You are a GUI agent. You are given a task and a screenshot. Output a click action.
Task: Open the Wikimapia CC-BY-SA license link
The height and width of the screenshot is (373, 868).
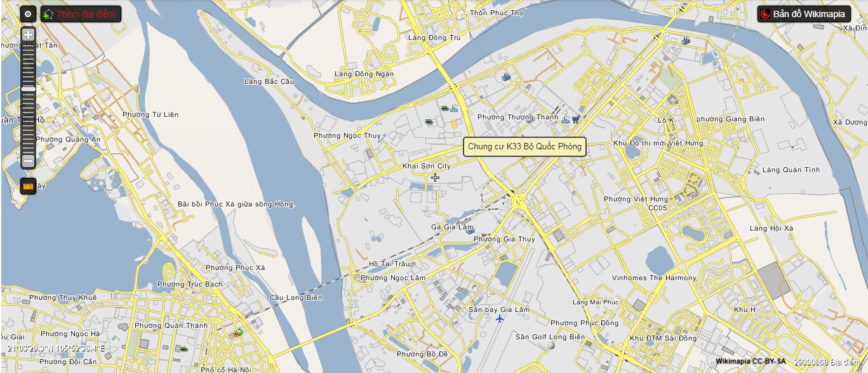[x=746, y=361]
